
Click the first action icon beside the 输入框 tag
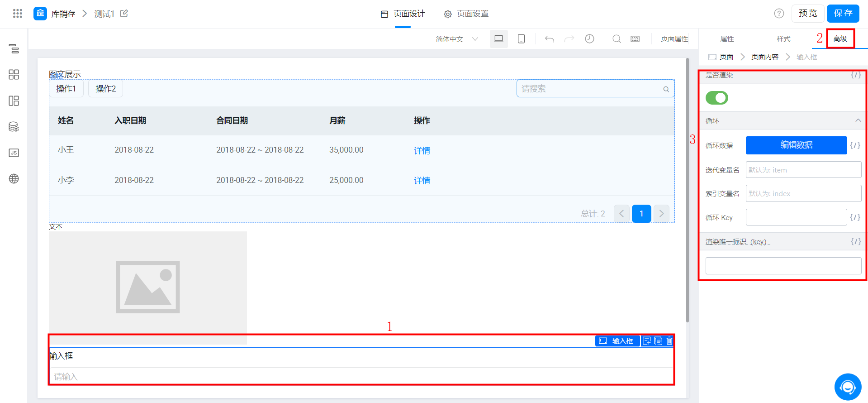pos(647,341)
